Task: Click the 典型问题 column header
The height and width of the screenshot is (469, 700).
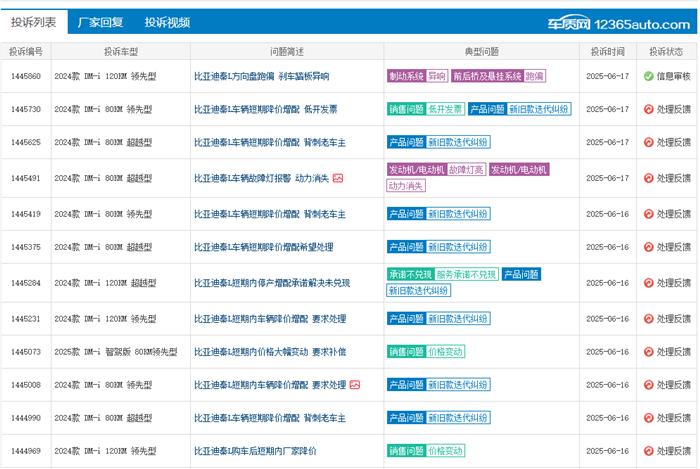Action: click(482, 52)
